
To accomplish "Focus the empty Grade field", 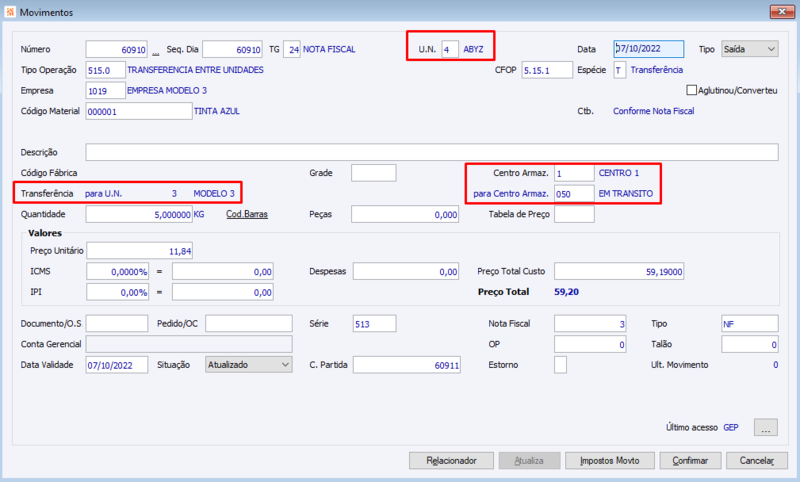I will point(373,173).
